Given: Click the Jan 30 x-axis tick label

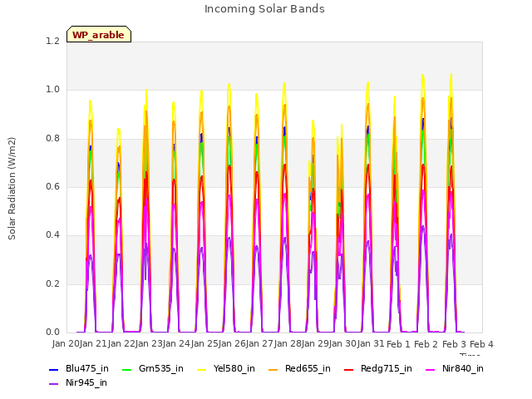Looking at the screenshot, I should [343, 344].
